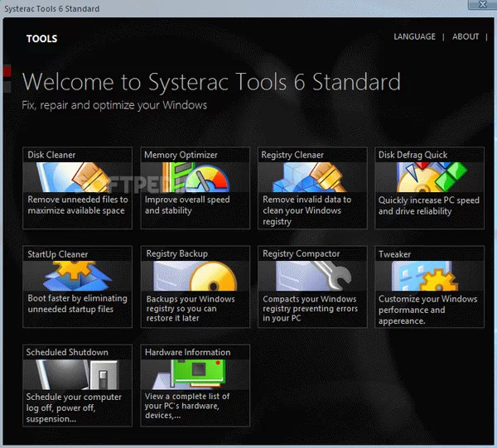Click the StartUp Cleaner box-and-gear icon
The width and height of the screenshot is (497, 448).
pyautogui.click(x=77, y=276)
